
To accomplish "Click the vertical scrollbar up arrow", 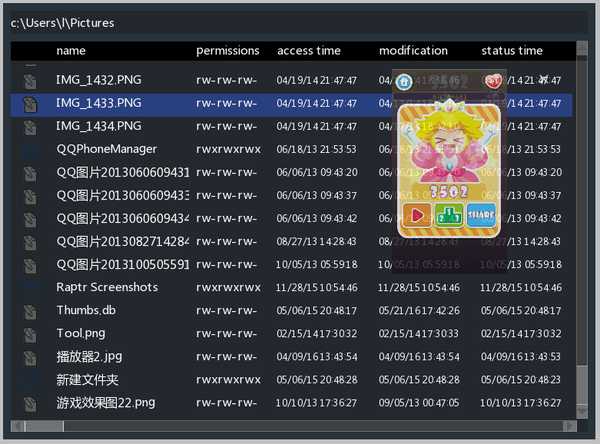I will [582, 48].
